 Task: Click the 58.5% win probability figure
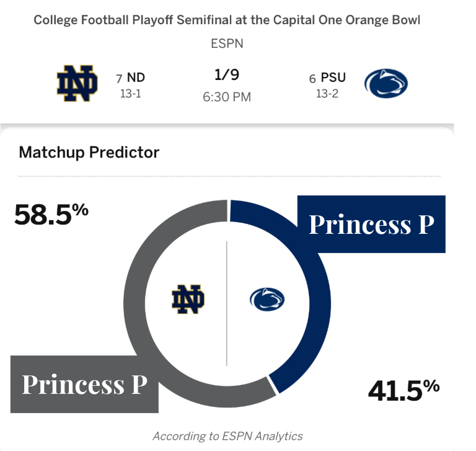[x=51, y=215]
